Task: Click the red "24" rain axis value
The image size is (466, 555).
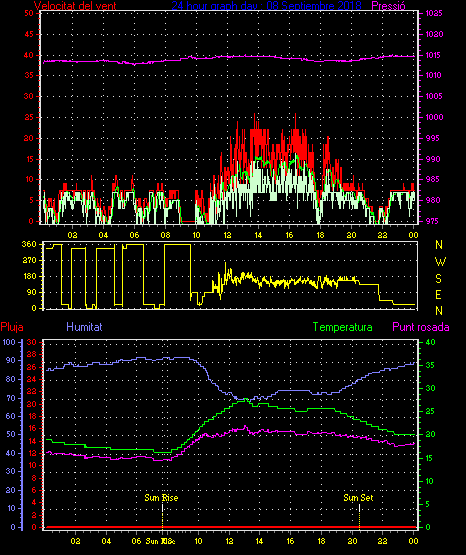Action: pos(31,379)
